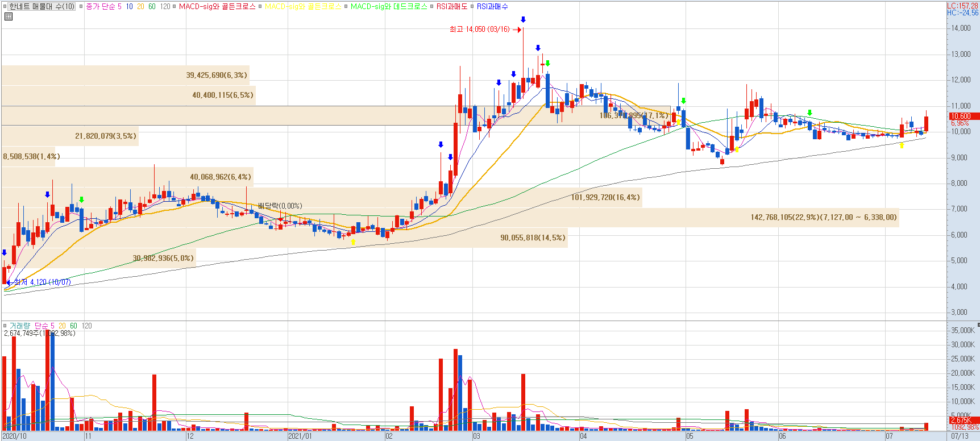
Task: Click the 6.96% change tag on price axis
Action: [x=960, y=123]
